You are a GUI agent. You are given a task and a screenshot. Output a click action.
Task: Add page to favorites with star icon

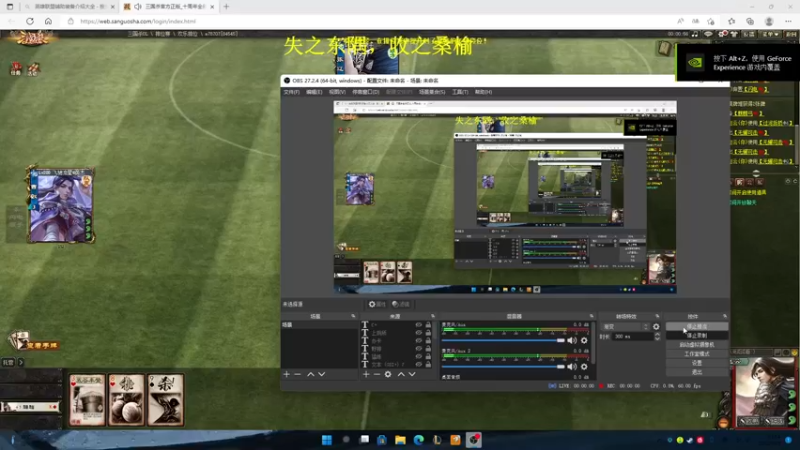[711, 21]
